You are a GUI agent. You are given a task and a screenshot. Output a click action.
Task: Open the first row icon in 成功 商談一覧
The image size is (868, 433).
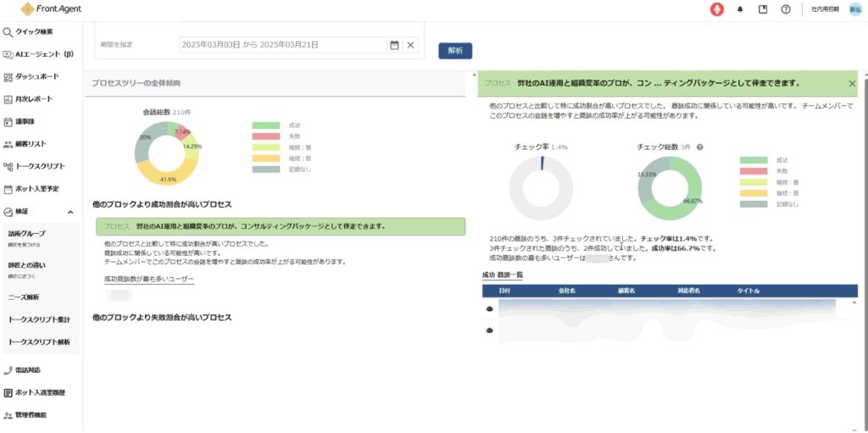(490, 309)
